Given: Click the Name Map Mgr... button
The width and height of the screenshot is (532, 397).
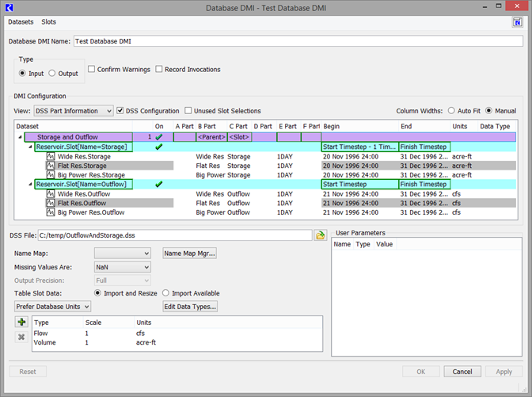Looking at the screenshot, I should 189,254.
